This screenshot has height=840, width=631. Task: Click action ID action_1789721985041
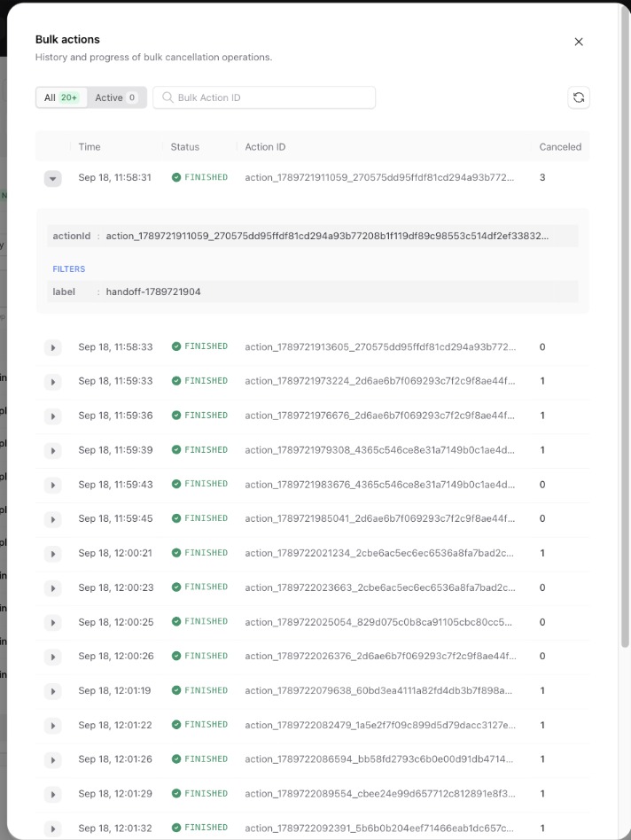(x=380, y=518)
